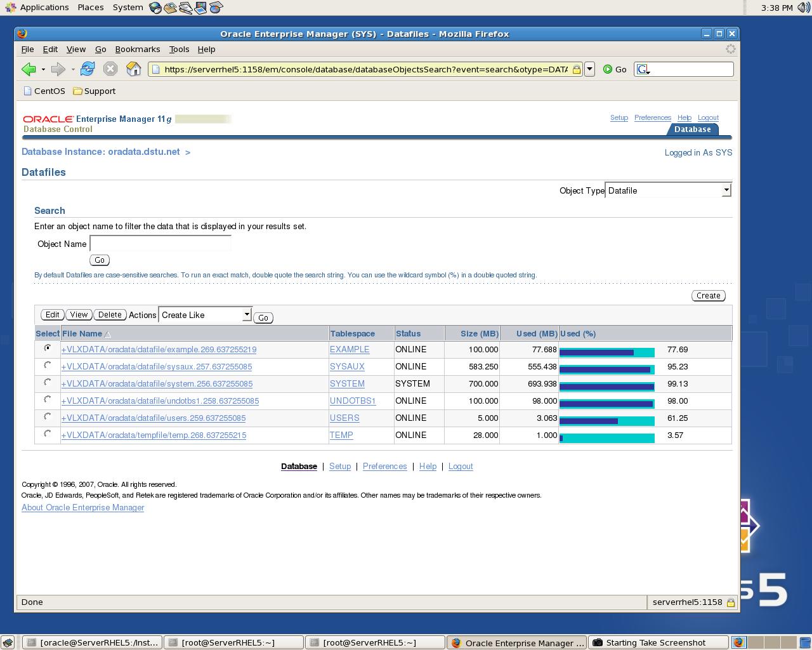Reload the page with the refresh icon

[x=88, y=69]
